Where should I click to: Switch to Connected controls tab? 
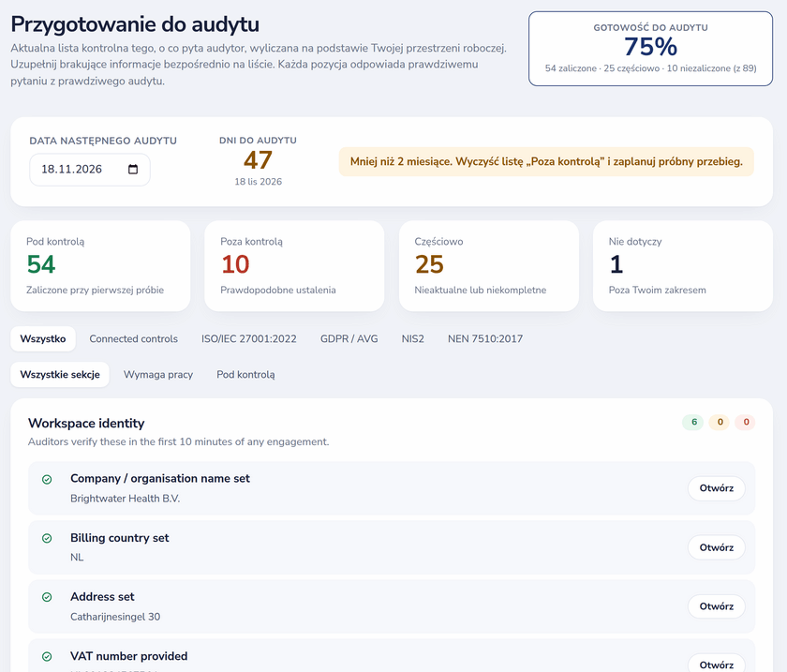[133, 339]
